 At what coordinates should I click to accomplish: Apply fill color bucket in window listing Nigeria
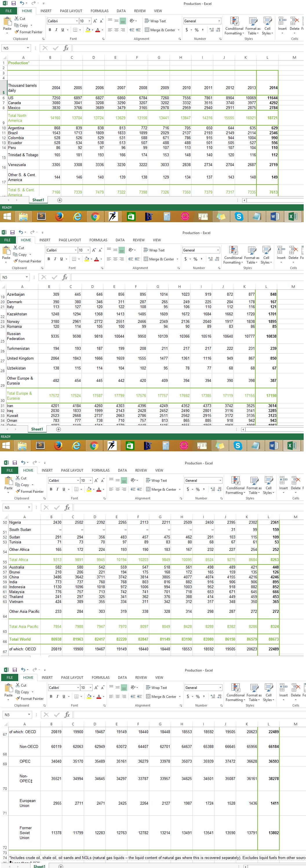[89, 489]
